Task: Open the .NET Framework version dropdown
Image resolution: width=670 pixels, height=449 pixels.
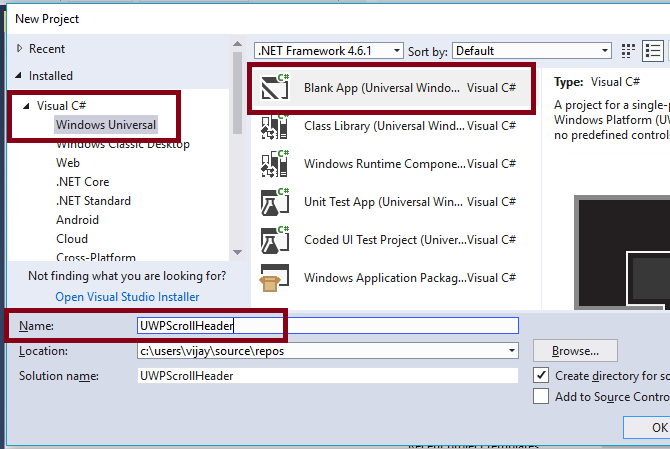Action: pyautogui.click(x=329, y=51)
